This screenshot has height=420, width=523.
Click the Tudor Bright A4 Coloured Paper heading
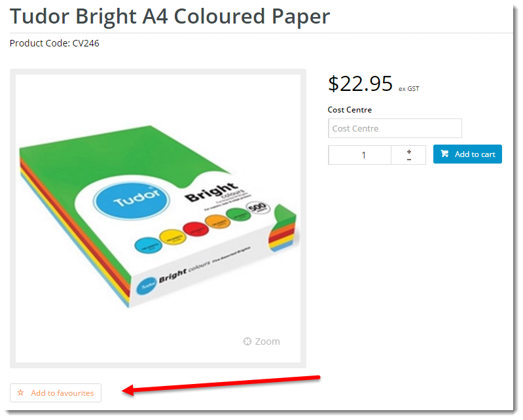[x=170, y=16]
